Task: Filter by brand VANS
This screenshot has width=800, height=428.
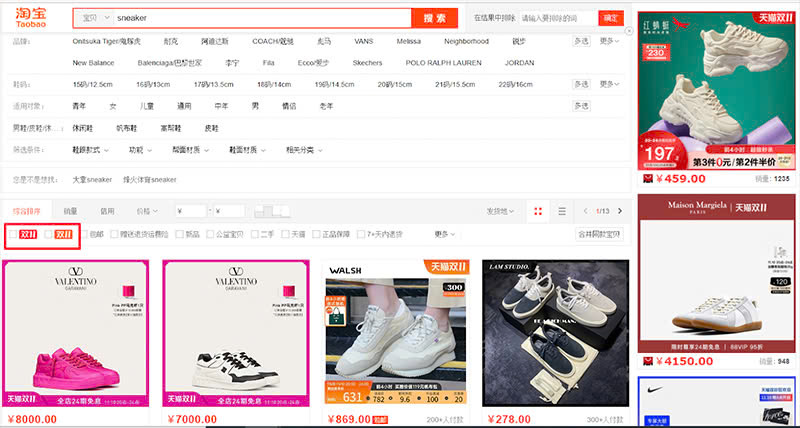Action: (x=364, y=41)
